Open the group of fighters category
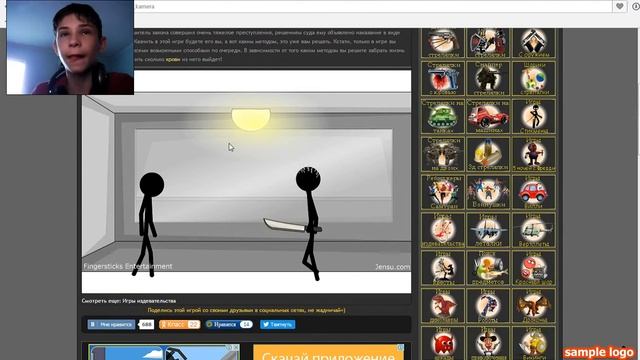Screen dimensions: 640x360 tap(488, 192)
